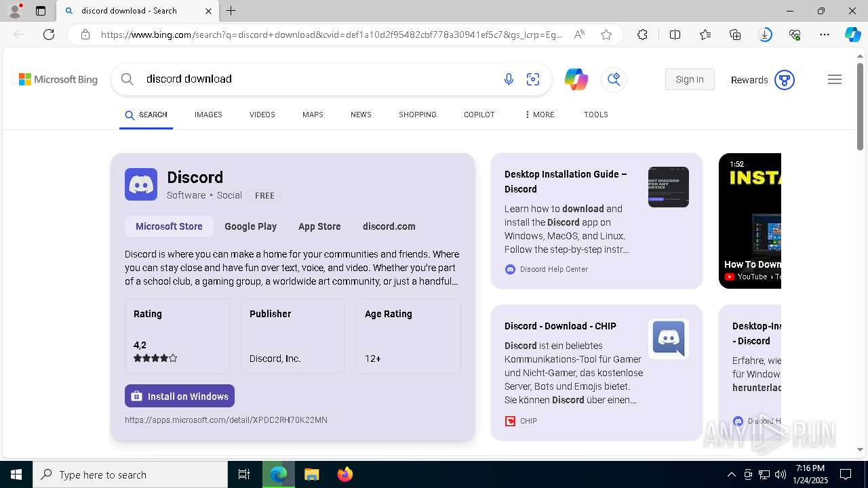Click the Edge icon on taskbar

(x=278, y=474)
